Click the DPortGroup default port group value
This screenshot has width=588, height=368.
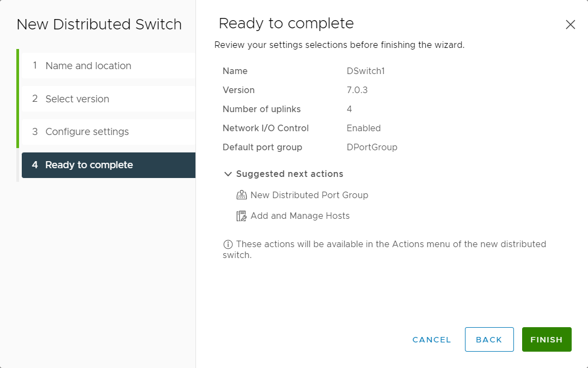pos(372,148)
